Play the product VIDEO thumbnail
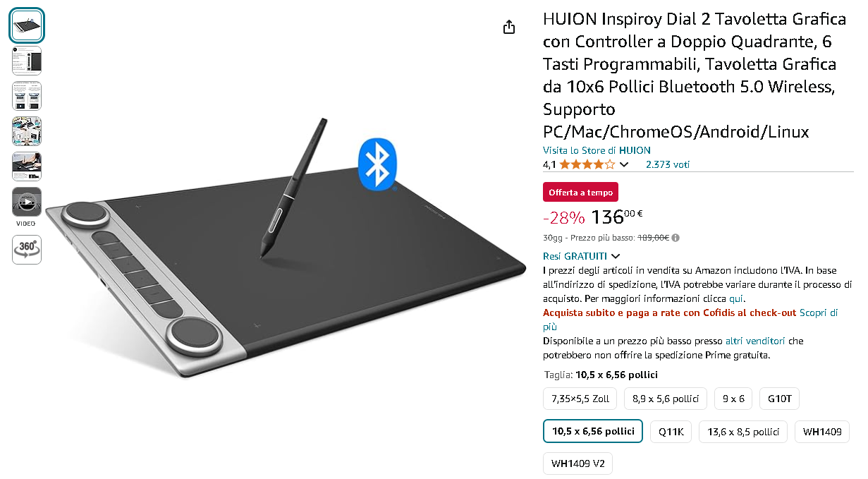 click(x=27, y=202)
